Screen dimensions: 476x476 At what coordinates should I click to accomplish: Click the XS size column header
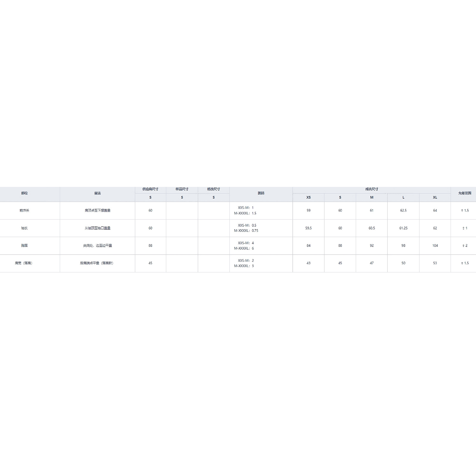click(309, 198)
